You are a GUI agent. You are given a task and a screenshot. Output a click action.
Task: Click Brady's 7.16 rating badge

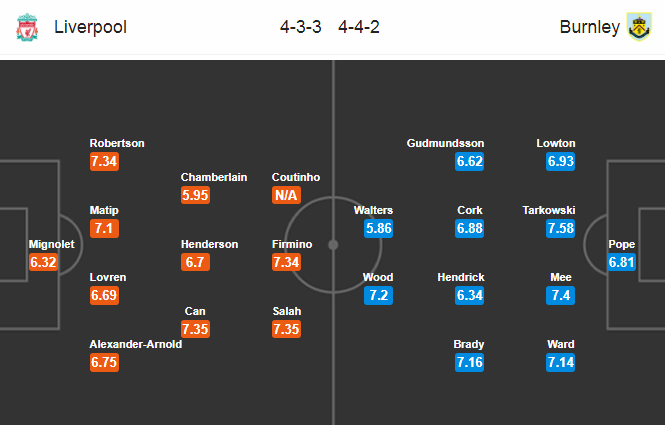pyautogui.click(x=469, y=362)
